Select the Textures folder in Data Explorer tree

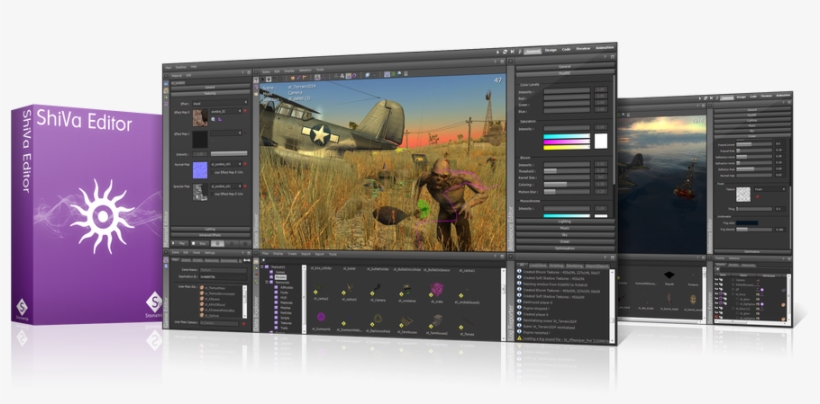[285, 323]
